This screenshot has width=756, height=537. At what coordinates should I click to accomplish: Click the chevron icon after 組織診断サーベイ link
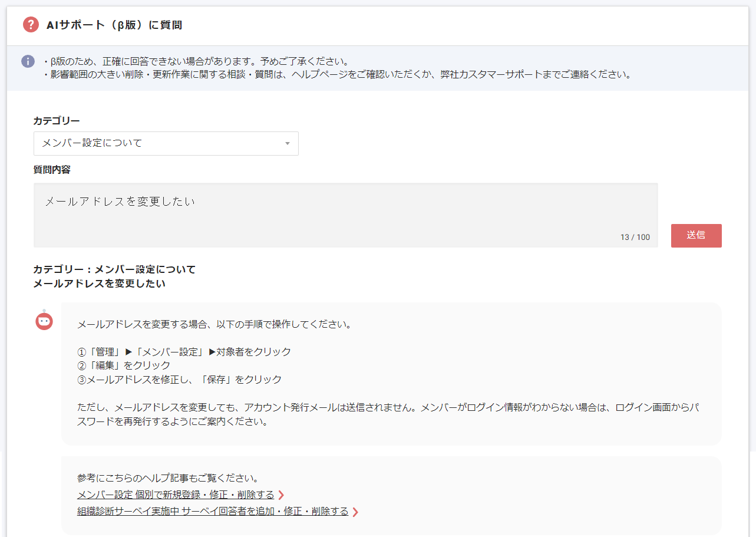355,512
